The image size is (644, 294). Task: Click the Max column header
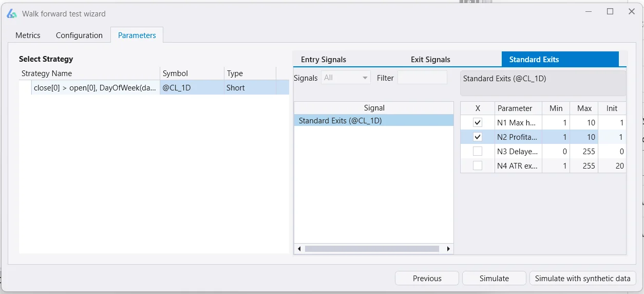point(584,108)
